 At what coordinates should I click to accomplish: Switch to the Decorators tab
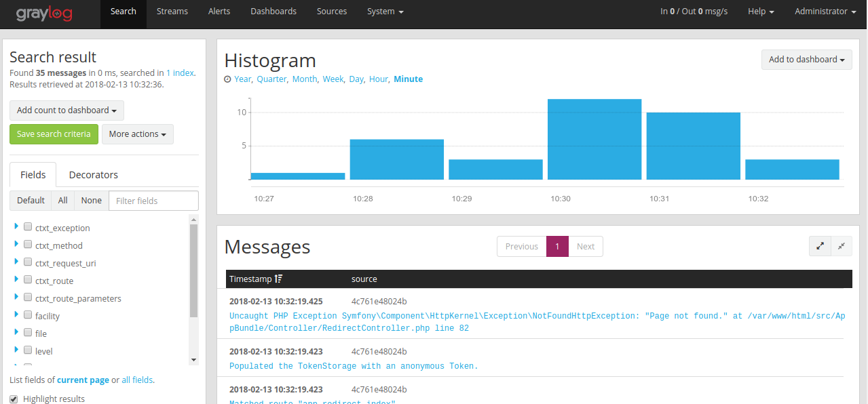point(93,174)
